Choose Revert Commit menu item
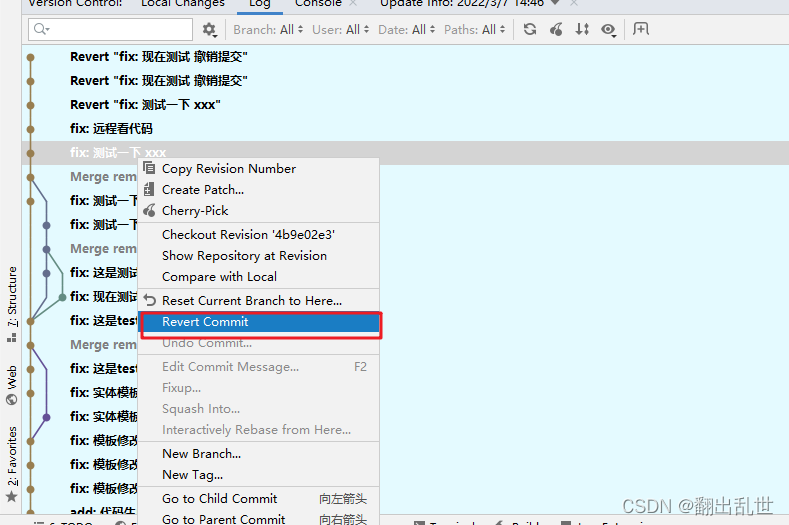This screenshot has width=789, height=525. pos(259,322)
